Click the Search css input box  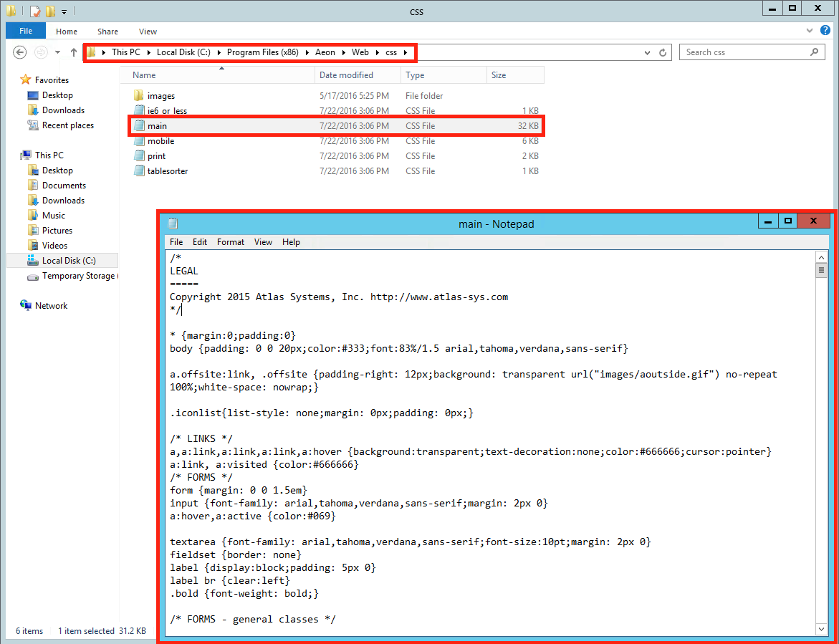(x=745, y=52)
